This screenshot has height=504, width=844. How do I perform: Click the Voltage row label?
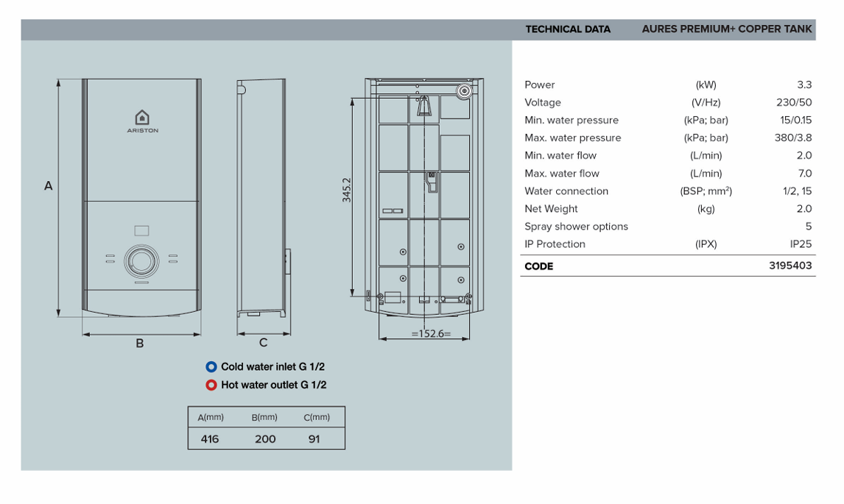[x=543, y=103]
